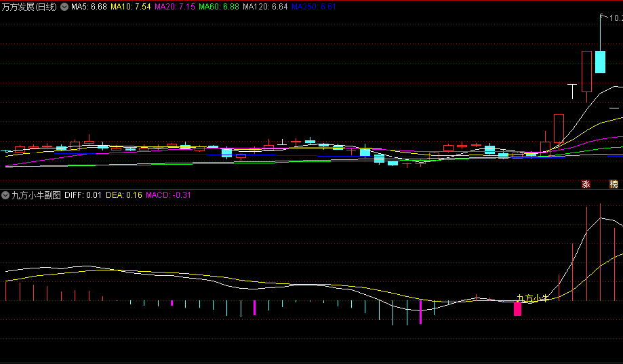Screen dimensions: 623x364
Task: Click the green MA60: 6.88 label
Action: (x=219, y=7)
